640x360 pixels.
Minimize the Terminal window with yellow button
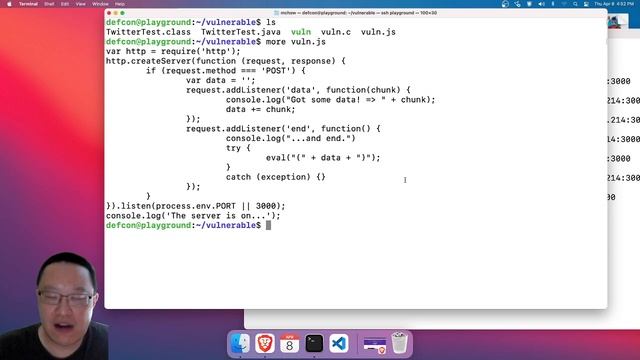coord(116,13)
